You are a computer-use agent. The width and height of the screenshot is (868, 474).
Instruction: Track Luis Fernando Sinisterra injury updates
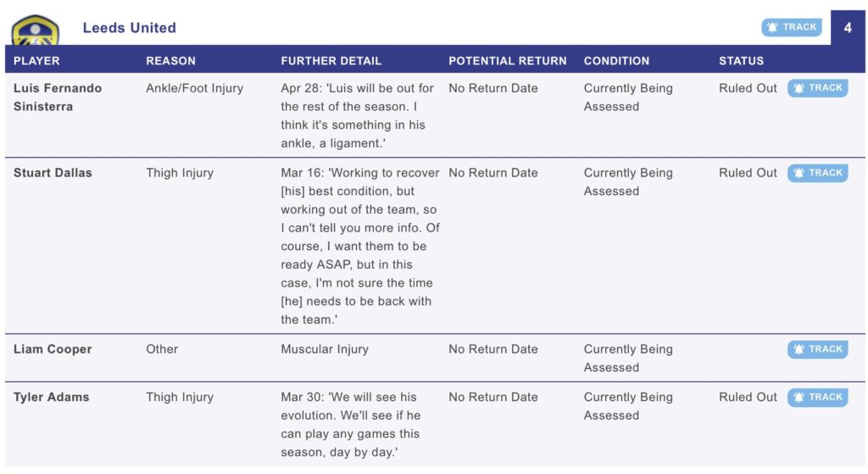point(818,88)
